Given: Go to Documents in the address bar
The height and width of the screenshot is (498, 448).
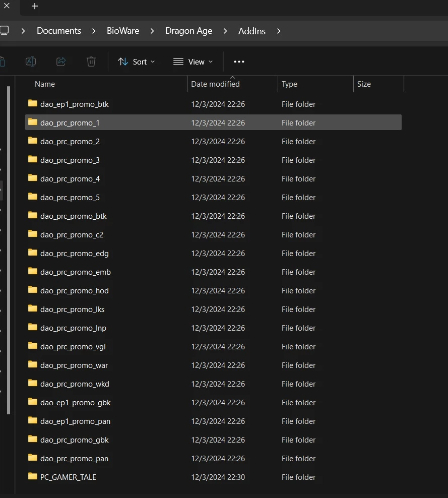Looking at the screenshot, I should pos(59,31).
